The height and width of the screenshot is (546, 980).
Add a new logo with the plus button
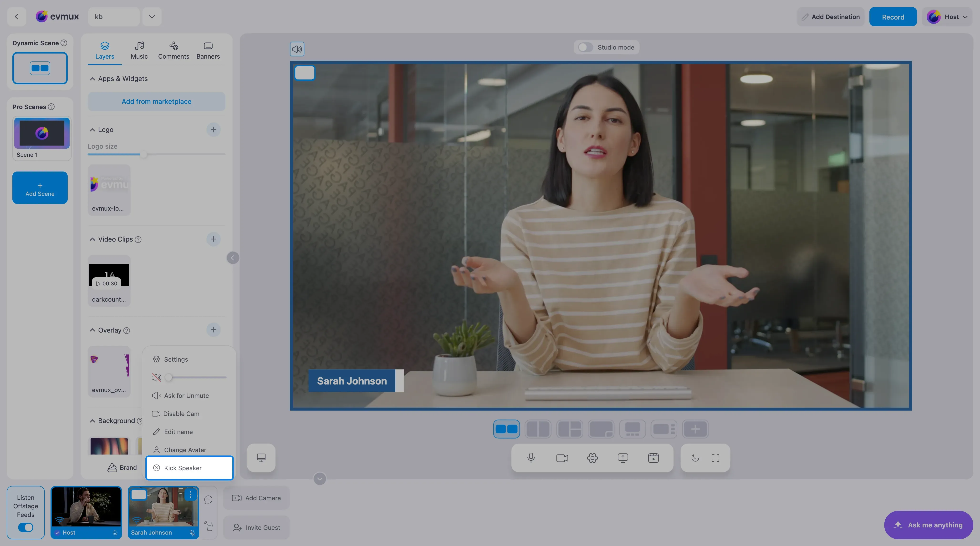(x=214, y=130)
